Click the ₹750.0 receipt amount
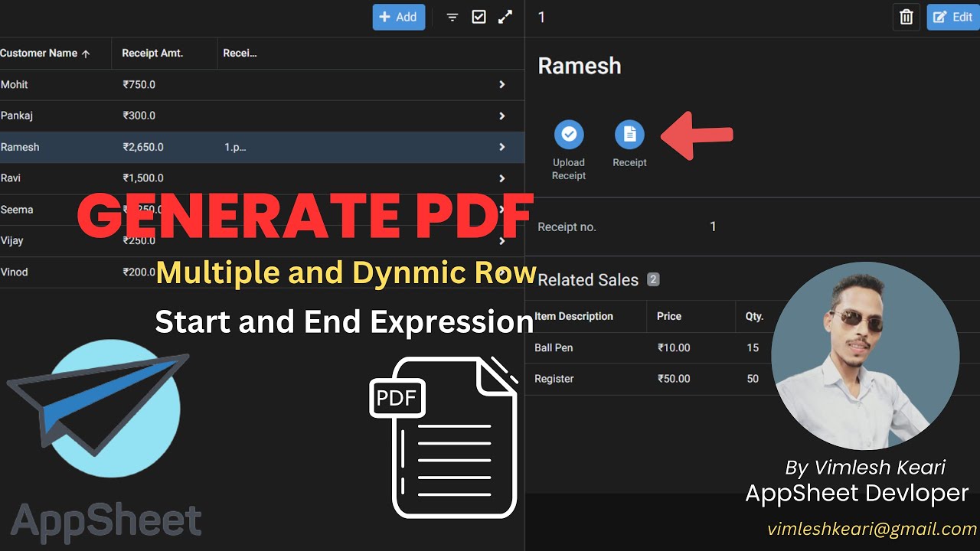Image resolution: width=980 pixels, height=551 pixels. [139, 85]
